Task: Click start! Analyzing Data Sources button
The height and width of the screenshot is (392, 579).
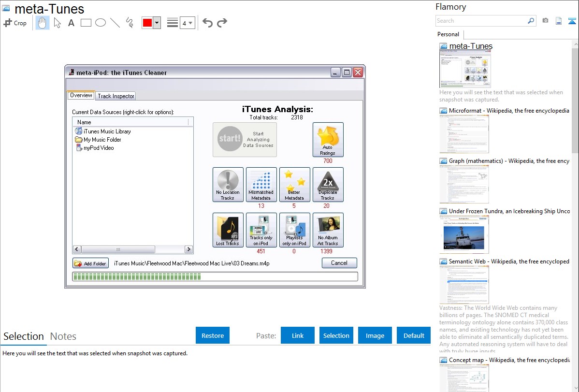Action: (245, 140)
